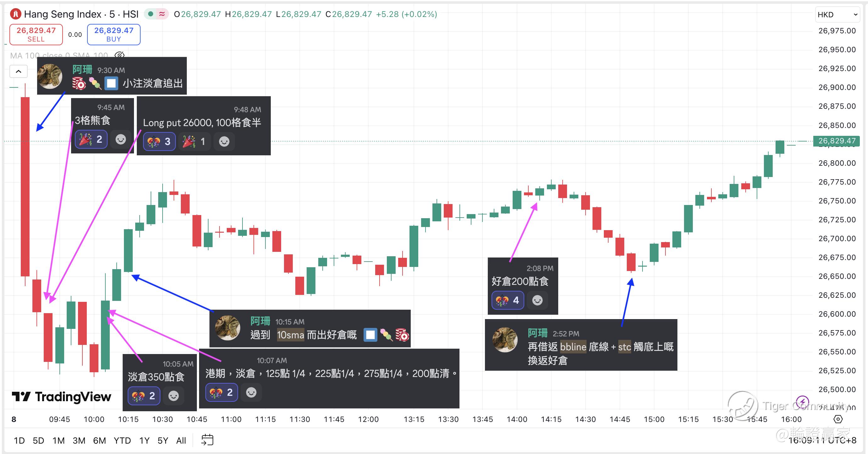Click the 26,829.47 current price label
This screenshot has width=868, height=454.
pyautogui.click(x=836, y=141)
